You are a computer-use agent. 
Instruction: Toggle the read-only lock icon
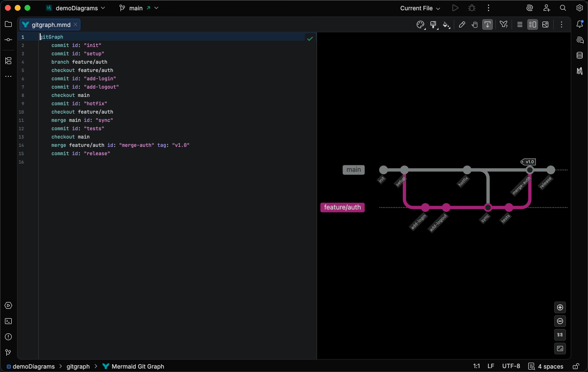575,366
